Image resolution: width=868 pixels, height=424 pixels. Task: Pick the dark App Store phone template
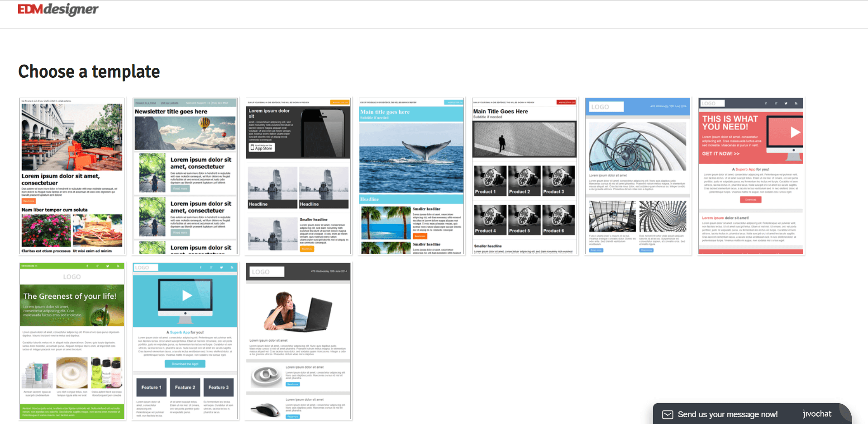(x=298, y=176)
